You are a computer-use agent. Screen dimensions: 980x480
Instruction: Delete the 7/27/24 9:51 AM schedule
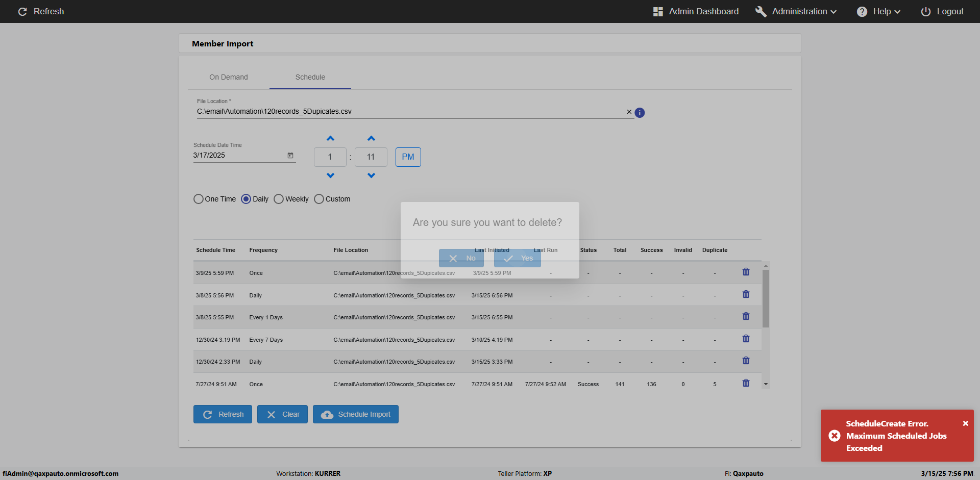coord(746,383)
